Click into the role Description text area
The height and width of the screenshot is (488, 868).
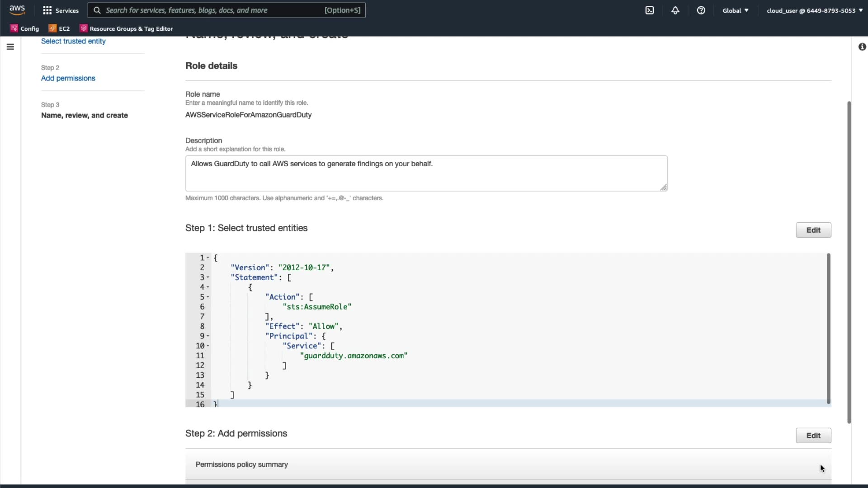426,174
